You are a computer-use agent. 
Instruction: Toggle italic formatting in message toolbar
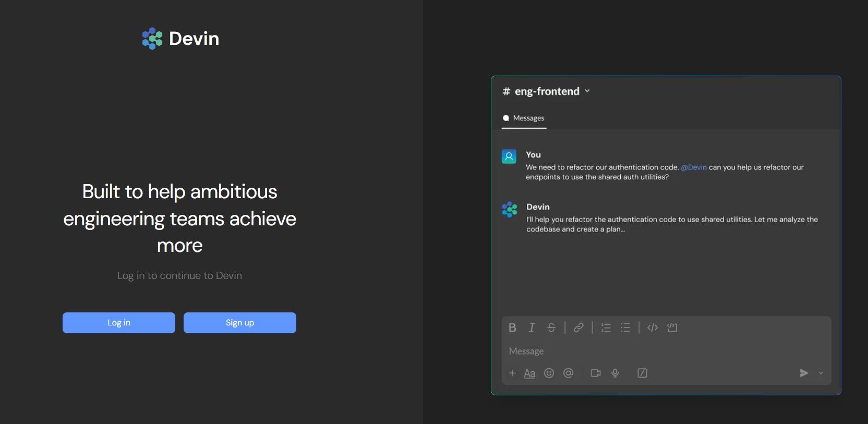click(x=532, y=328)
